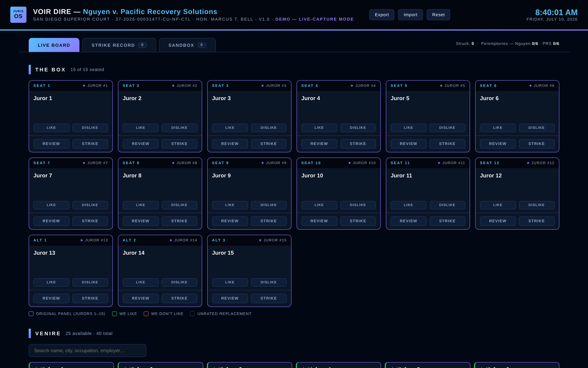This screenshot has height=368, width=588.
Task: Click the star icon beside Juror #10
Action: 349,163
